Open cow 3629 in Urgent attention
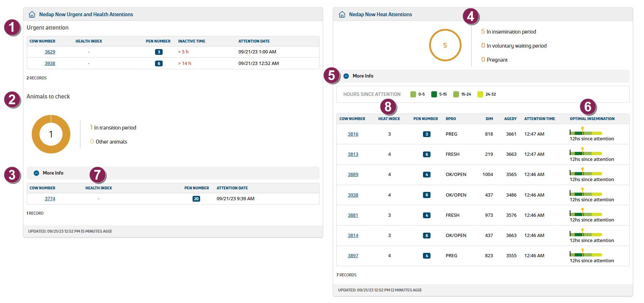Image resolution: width=644 pixels, height=303 pixels. coord(50,52)
